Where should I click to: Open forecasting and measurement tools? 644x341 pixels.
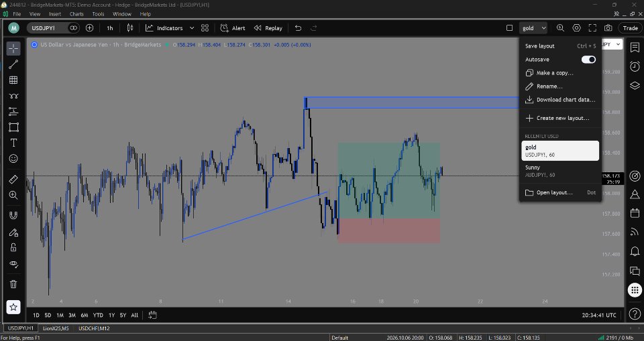point(13,111)
